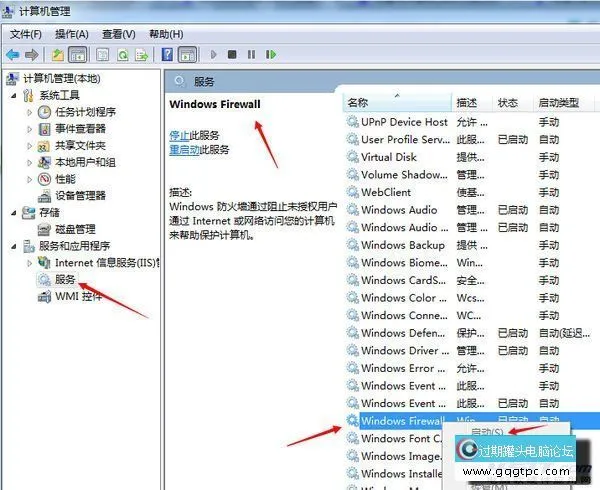The image size is (600, 490).
Task: Open the 帮助(H) menu
Action: 166,34
